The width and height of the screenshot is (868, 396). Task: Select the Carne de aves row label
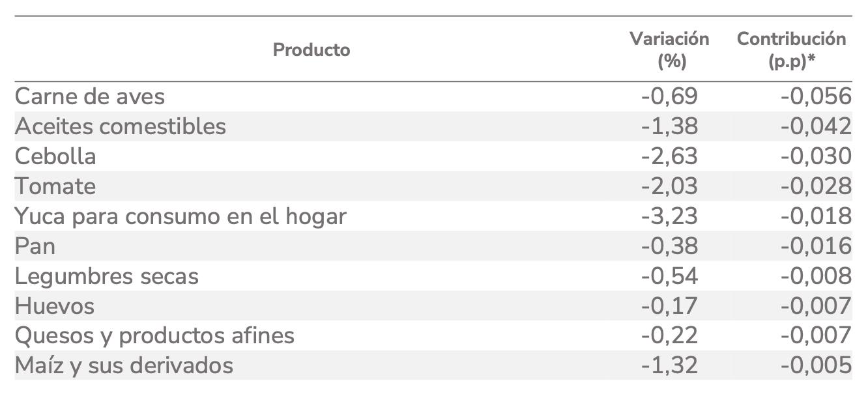click(x=90, y=96)
